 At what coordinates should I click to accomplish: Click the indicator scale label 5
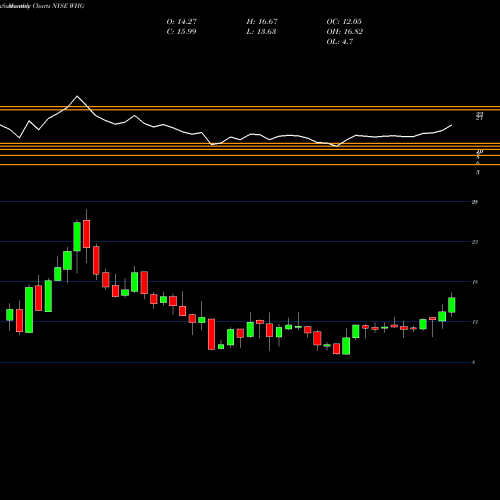coord(478,172)
